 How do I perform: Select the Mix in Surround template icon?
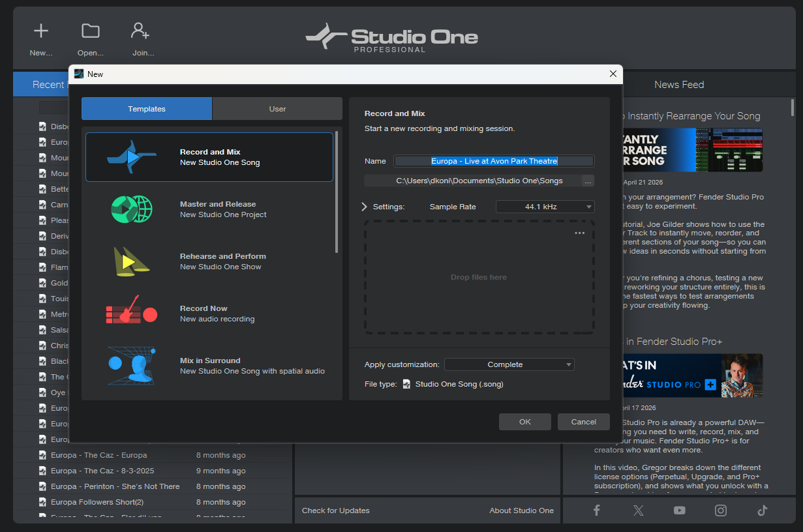131,366
